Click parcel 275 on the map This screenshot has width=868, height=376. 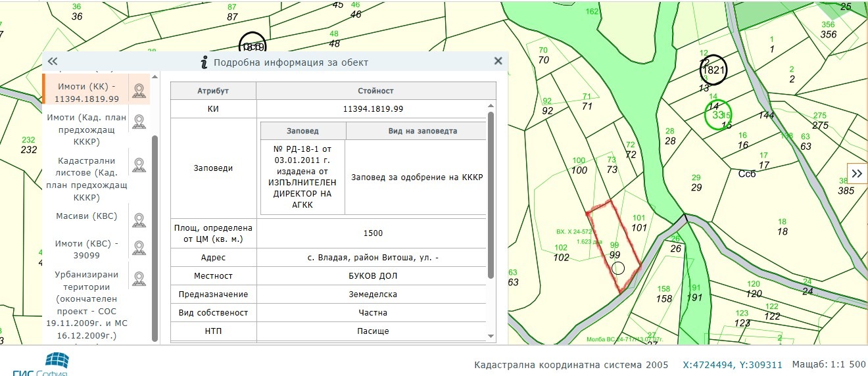tap(820, 126)
